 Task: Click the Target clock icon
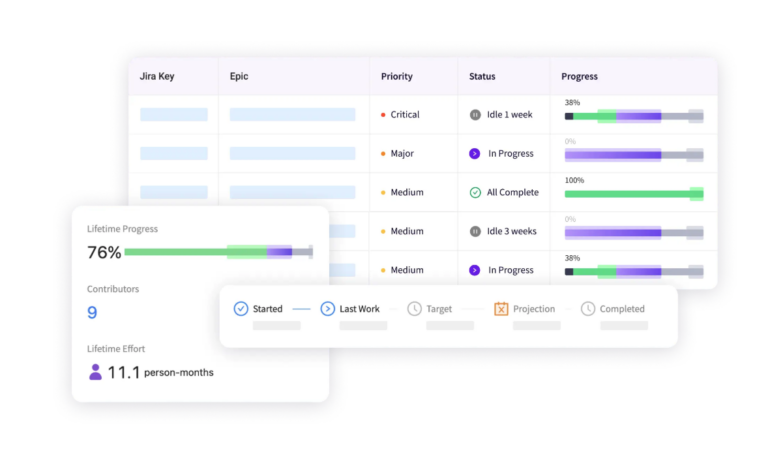pos(414,309)
